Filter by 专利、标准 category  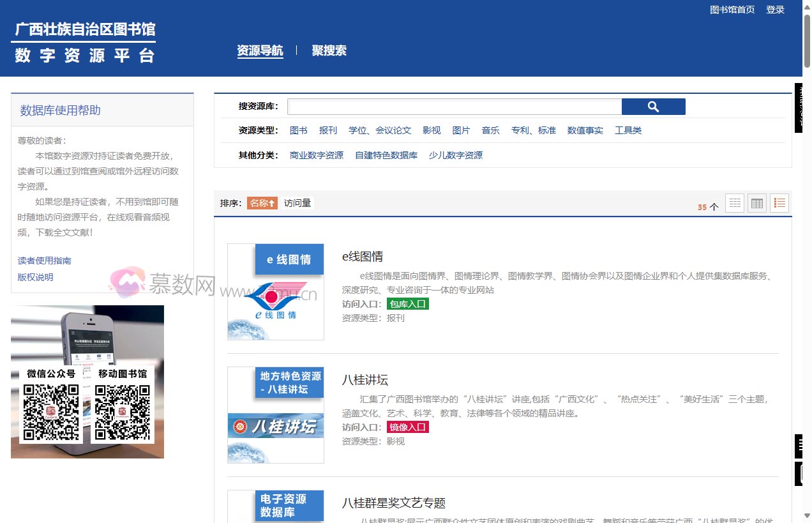click(534, 130)
